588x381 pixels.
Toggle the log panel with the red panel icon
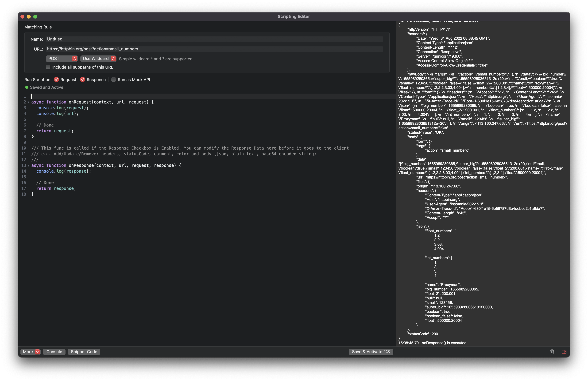[x=564, y=352]
